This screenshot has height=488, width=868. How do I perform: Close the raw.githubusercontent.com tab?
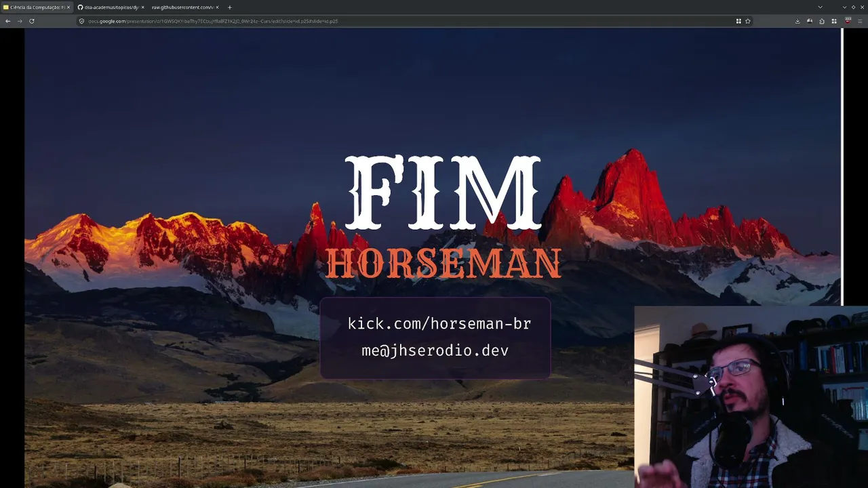coord(217,7)
